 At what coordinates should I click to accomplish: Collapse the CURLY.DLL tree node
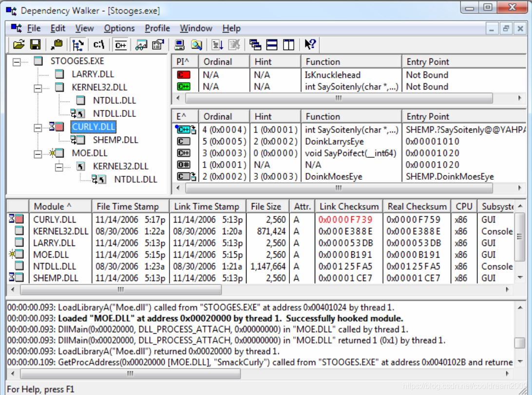click(37, 128)
